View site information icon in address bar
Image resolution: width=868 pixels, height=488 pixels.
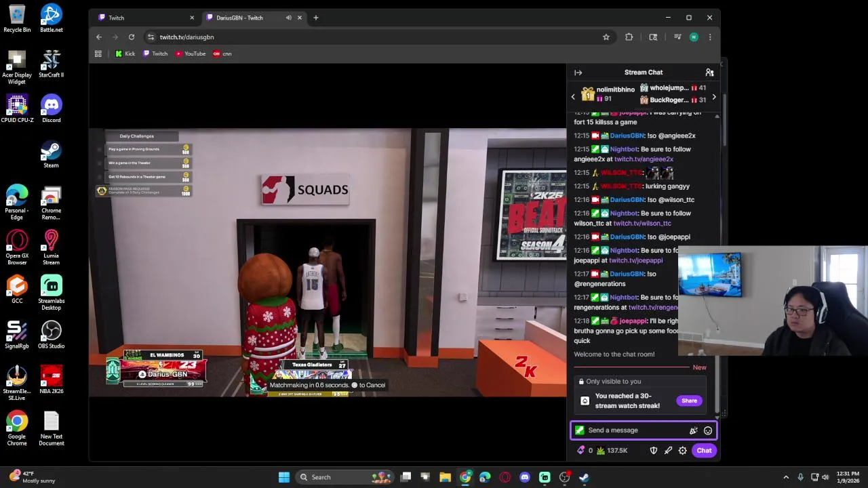click(x=151, y=37)
